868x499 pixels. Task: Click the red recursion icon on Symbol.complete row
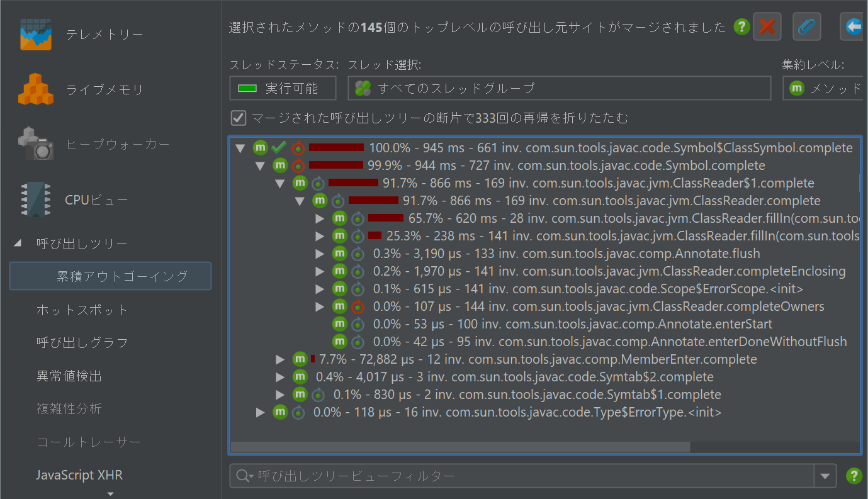coord(298,166)
